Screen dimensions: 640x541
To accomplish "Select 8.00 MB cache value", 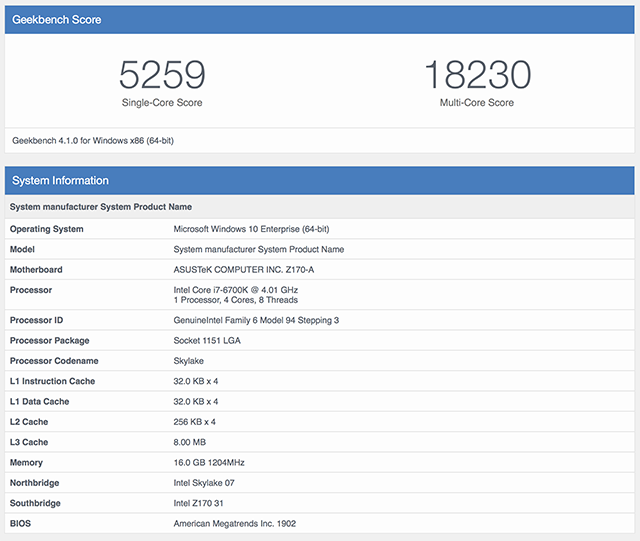I will click(189, 442).
